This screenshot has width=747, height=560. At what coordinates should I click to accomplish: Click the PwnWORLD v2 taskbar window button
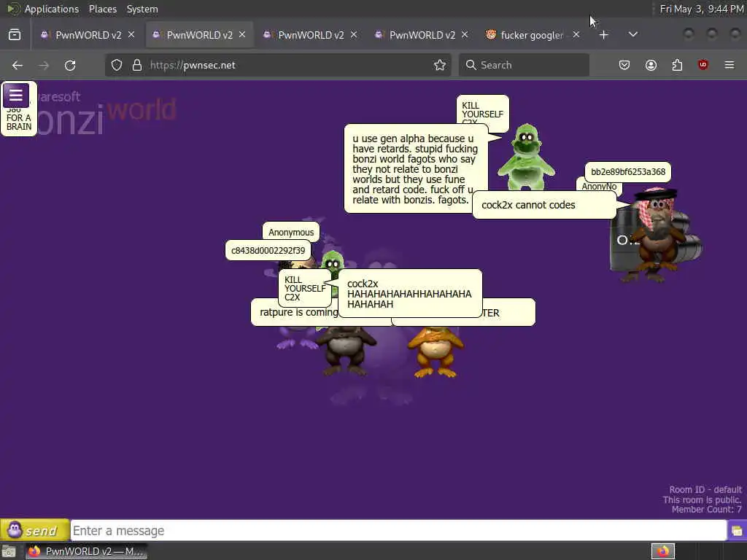coord(86,551)
